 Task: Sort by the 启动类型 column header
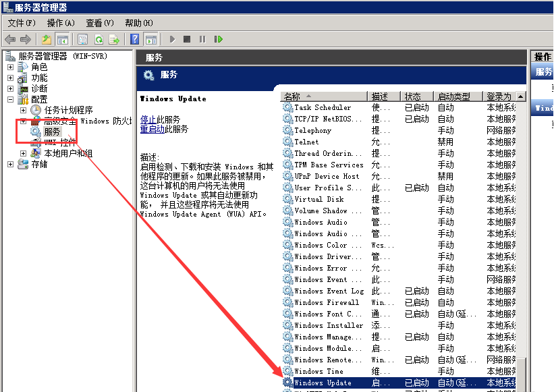point(453,96)
